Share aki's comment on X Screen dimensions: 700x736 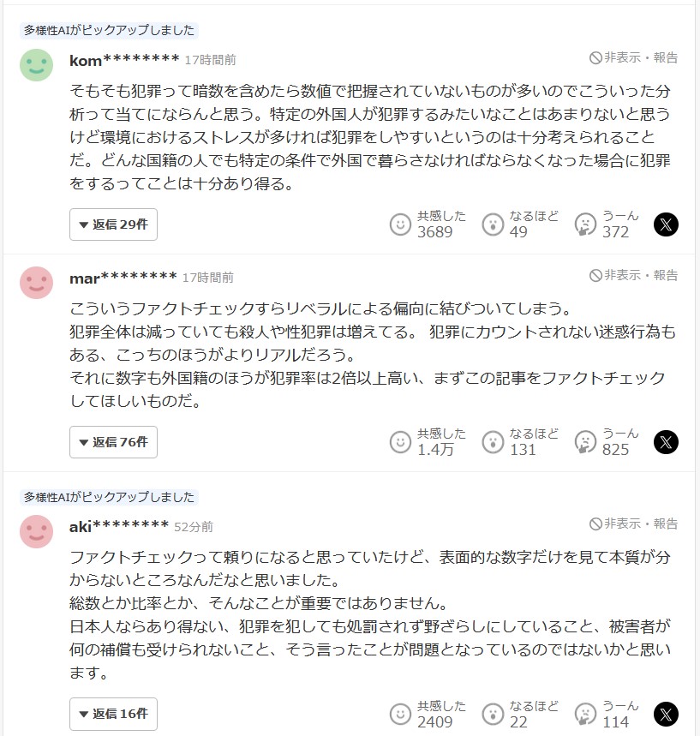click(x=666, y=715)
